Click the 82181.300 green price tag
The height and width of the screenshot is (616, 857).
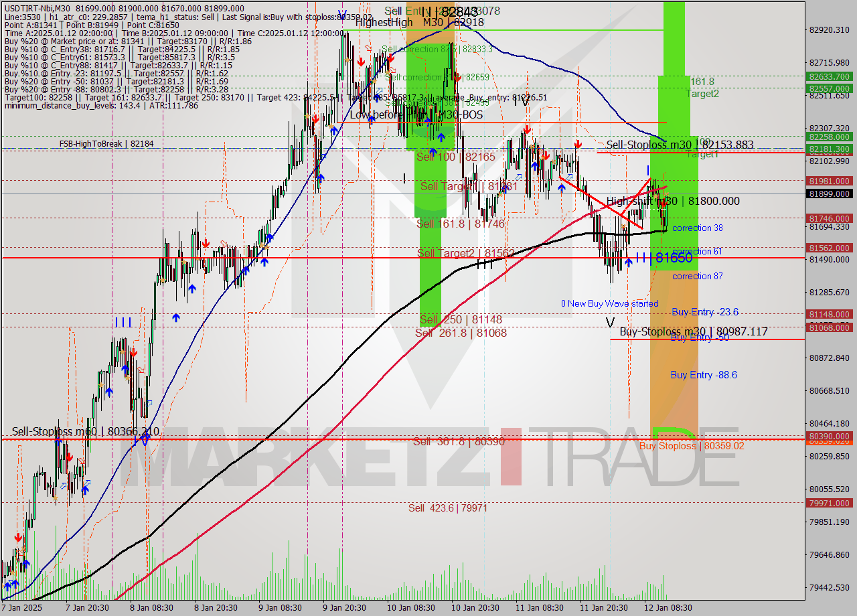tap(829, 149)
